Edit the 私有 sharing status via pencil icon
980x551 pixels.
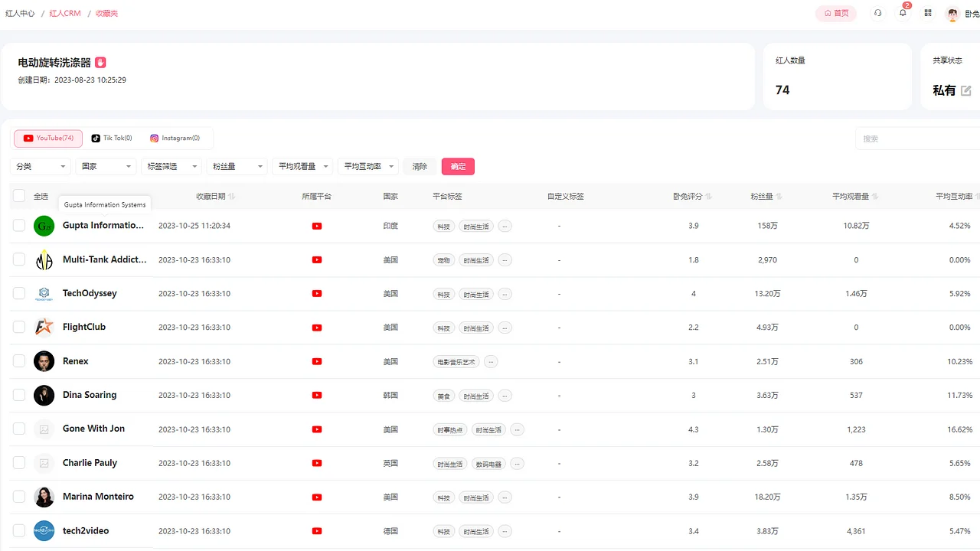coord(966,90)
